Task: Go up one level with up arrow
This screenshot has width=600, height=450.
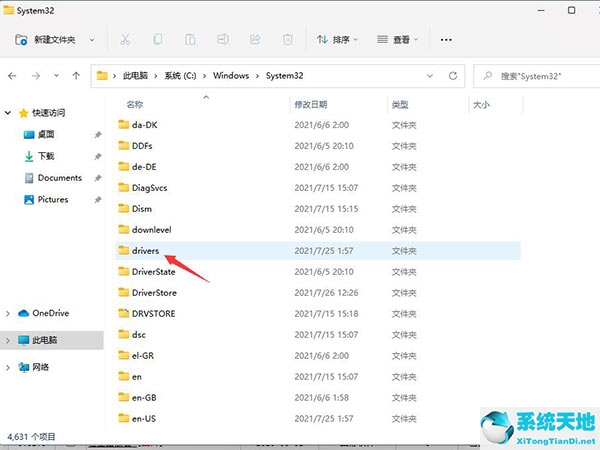Action: click(76, 76)
